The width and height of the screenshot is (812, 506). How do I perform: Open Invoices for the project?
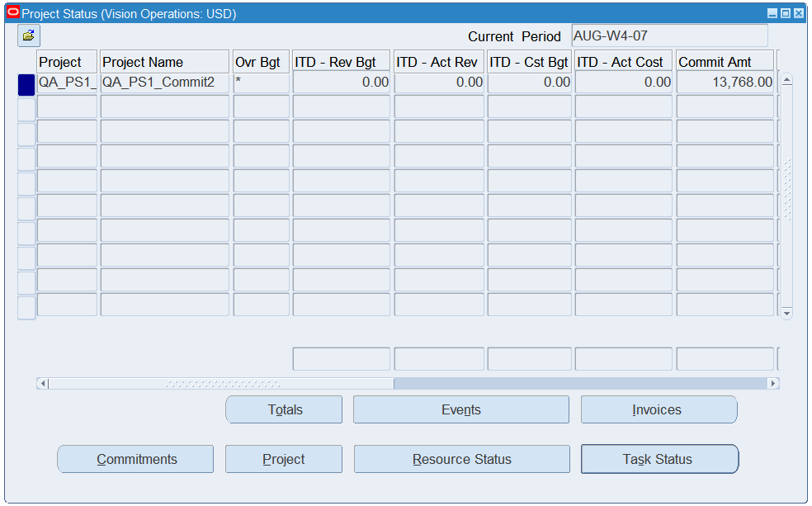[x=659, y=409]
